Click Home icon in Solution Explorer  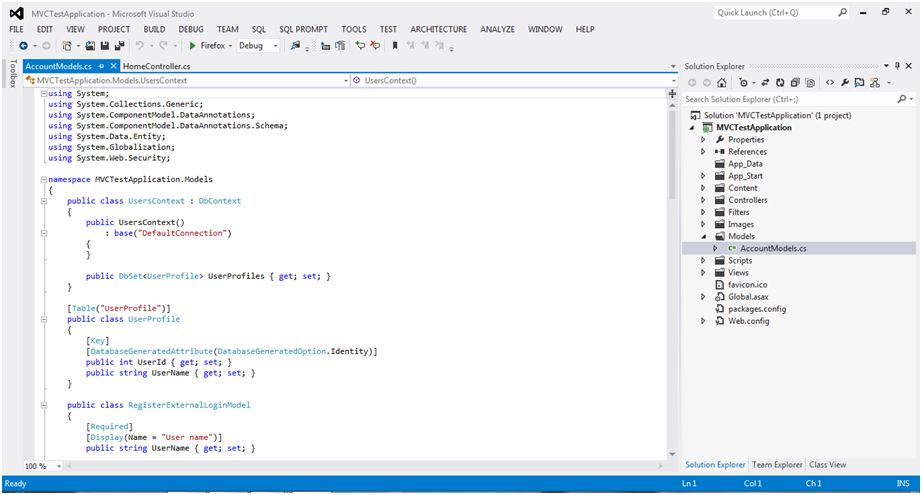click(x=722, y=83)
